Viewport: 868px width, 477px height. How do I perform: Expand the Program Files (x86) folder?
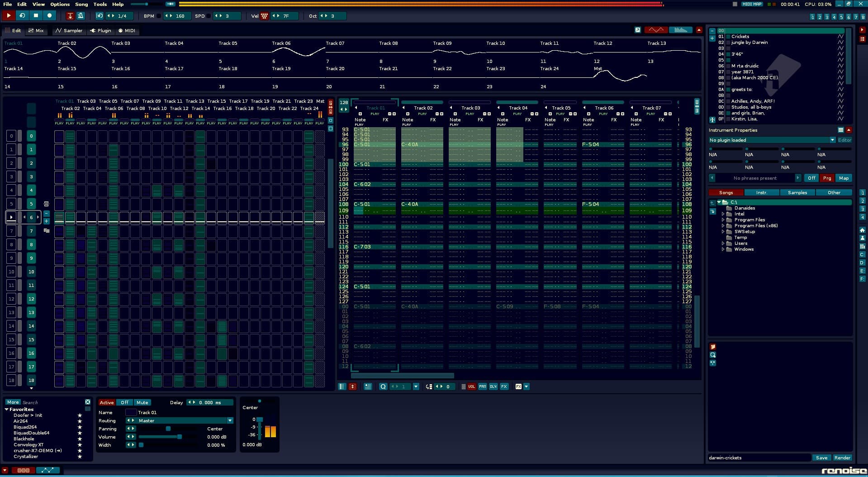(x=723, y=226)
